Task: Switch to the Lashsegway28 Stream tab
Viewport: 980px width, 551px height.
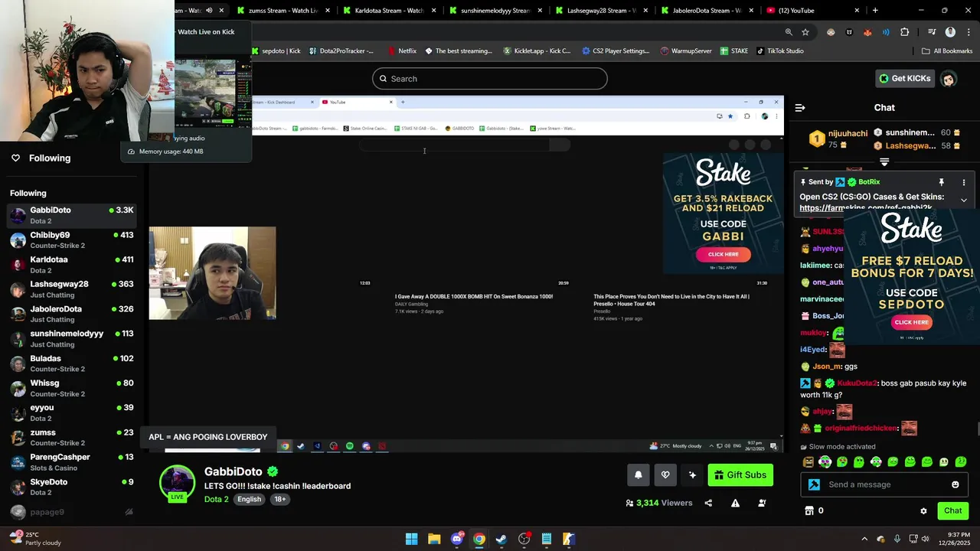Action: (602, 11)
